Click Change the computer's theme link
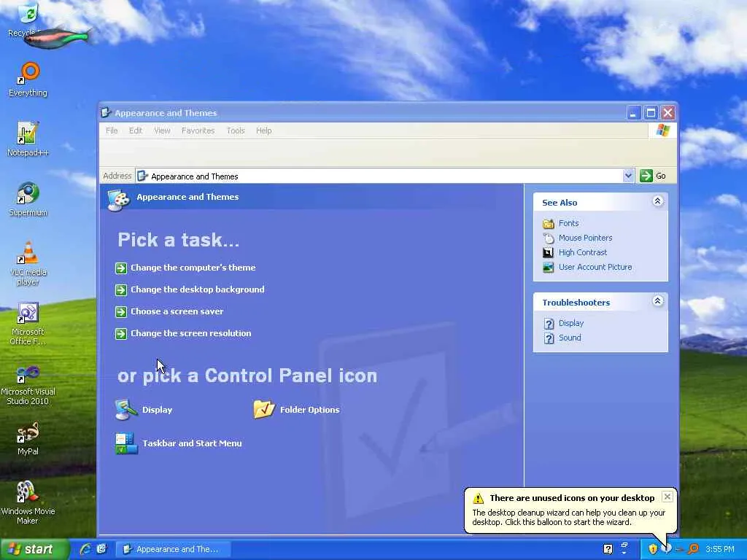The height and width of the screenshot is (560, 747). coord(193,268)
